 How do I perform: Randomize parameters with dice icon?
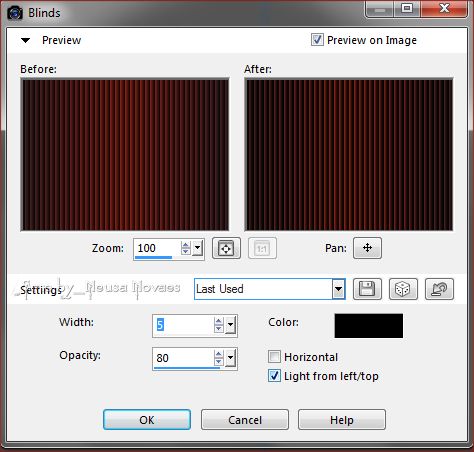coord(403,289)
